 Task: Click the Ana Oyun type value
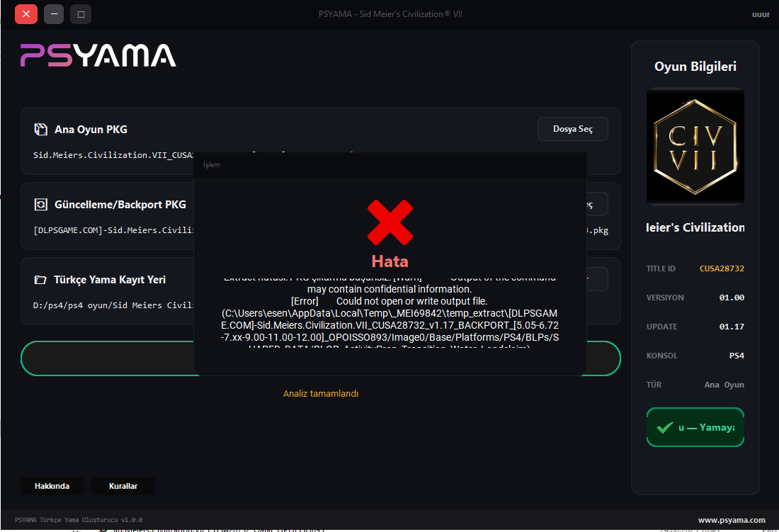(x=724, y=385)
